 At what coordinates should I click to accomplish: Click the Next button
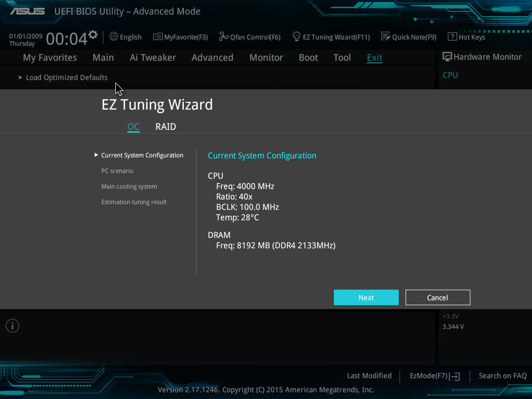[x=366, y=298]
